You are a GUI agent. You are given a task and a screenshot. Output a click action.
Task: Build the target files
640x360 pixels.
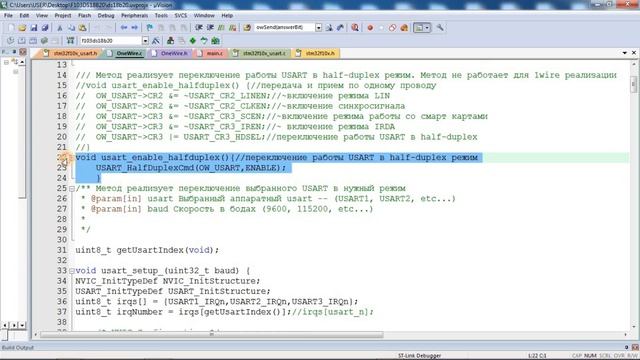pos(22,41)
